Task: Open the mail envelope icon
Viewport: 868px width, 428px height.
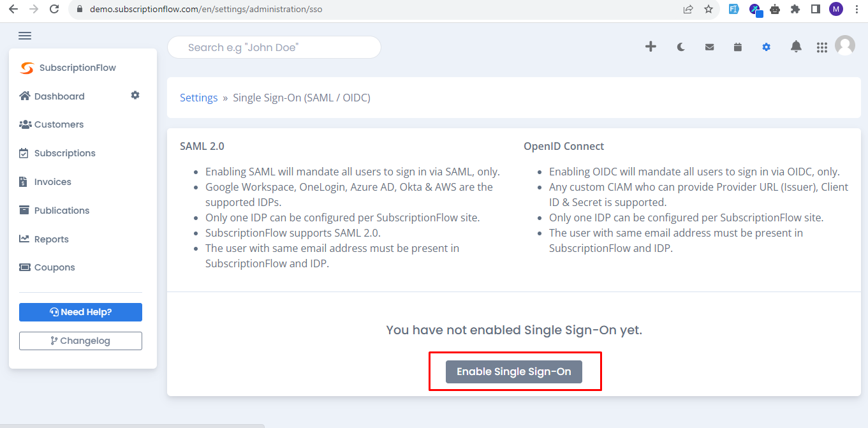Action: click(x=709, y=47)
